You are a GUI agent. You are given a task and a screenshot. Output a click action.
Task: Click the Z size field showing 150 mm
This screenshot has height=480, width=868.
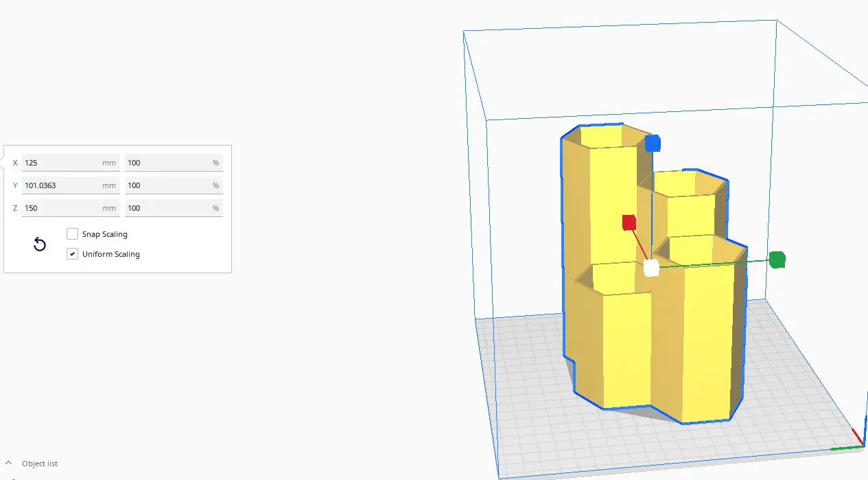71,208
